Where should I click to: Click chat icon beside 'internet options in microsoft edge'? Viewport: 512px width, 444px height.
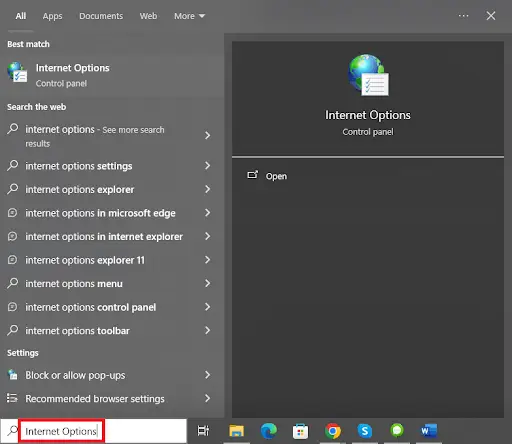(x=12, y=213)
